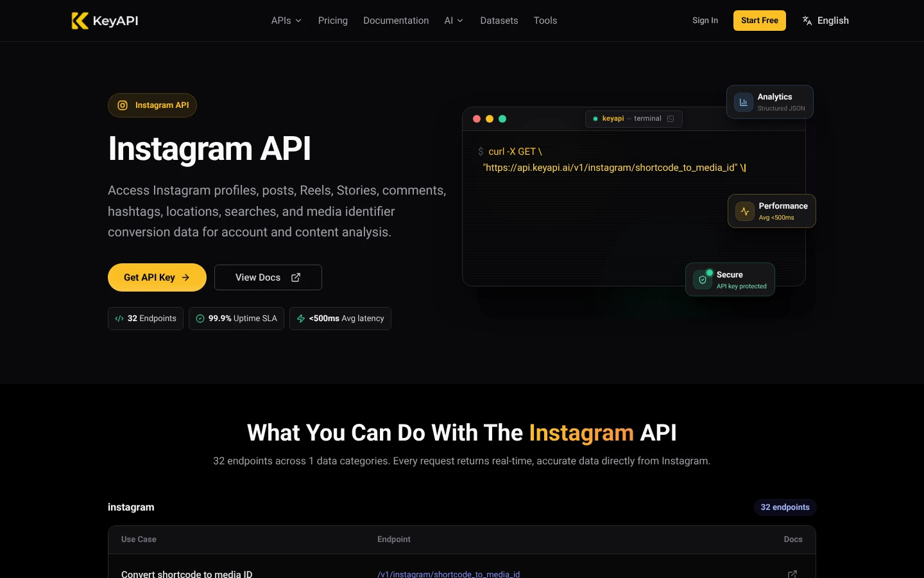This screenshot has height=578, width=924.
Task: Click the 99.9% Uptime SLA stat chip
Action: pyautogui.click(x=236, y=319)
